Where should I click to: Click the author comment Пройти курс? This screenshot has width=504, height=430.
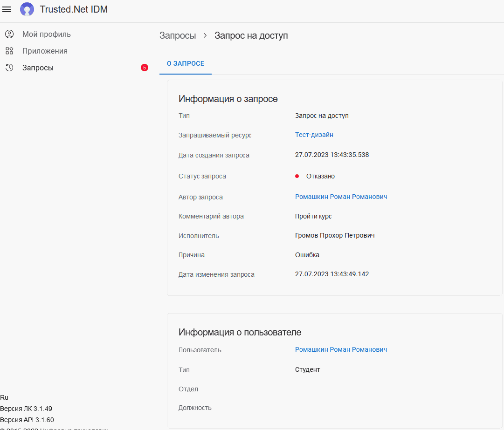pyautogui.click(x=313, y=216)
